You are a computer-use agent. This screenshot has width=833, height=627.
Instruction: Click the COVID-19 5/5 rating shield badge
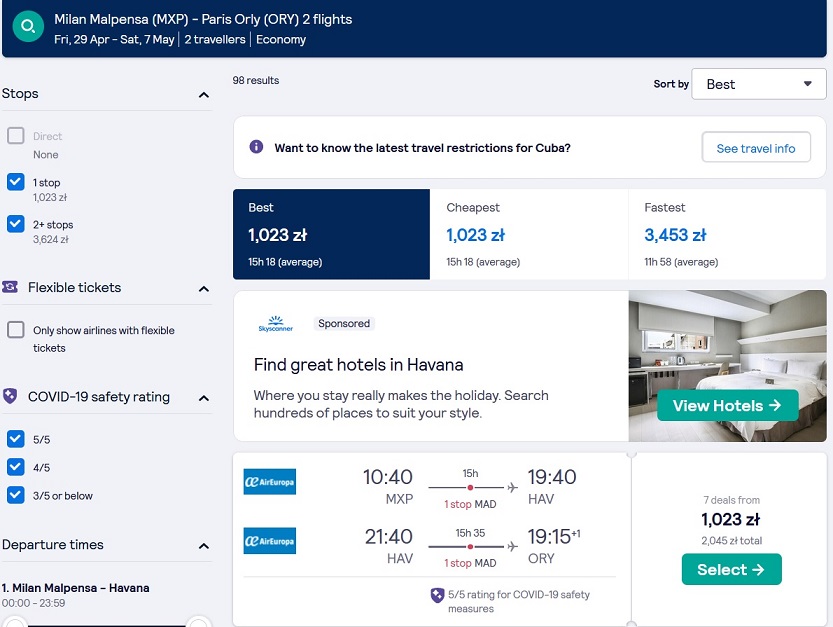pos(437,595)
